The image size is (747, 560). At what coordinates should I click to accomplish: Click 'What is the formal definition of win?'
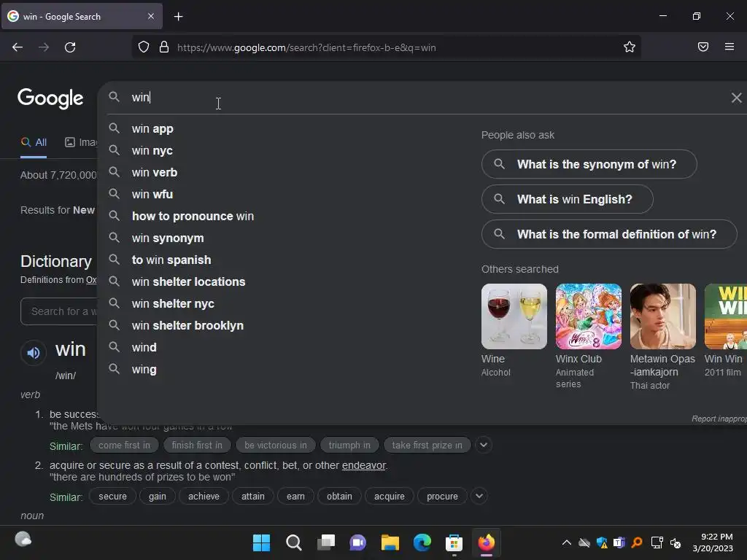[x=609, y=234]
